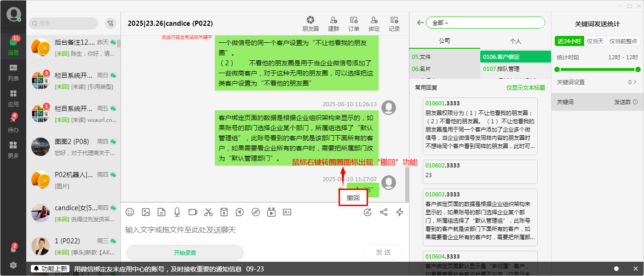
Task: Click the screenshot scissors icon
Action: [x=208, y=212]
